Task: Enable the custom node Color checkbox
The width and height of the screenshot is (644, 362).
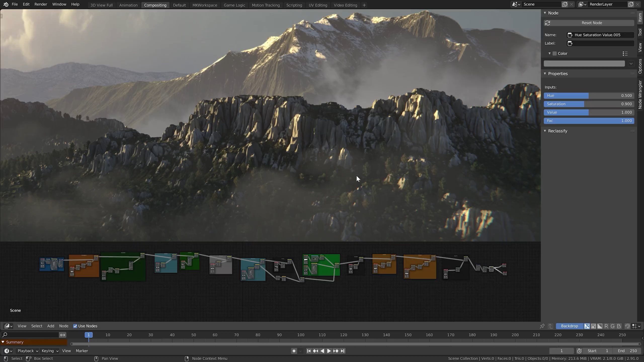Action: point(555,54)
